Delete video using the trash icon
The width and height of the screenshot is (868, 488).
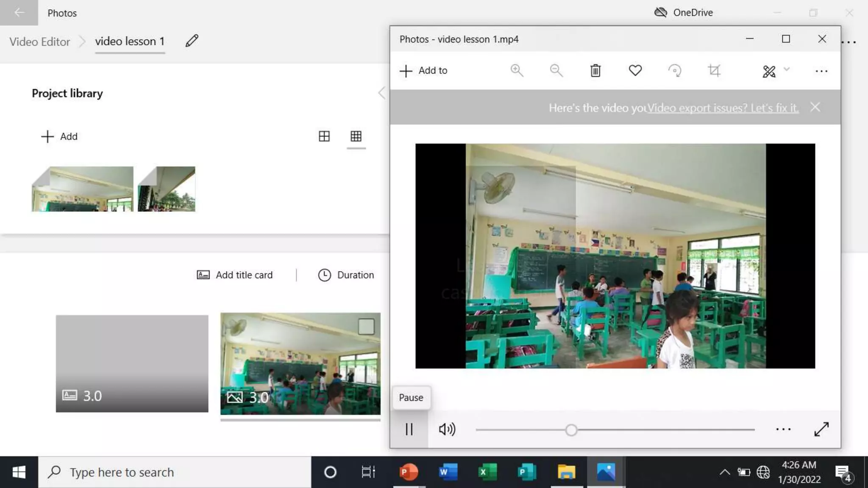point(595,71)
